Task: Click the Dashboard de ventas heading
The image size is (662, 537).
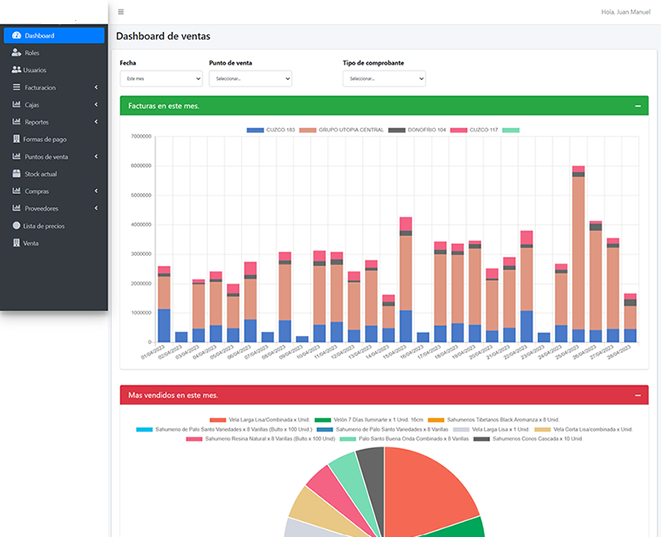Action: coord(163,36)
